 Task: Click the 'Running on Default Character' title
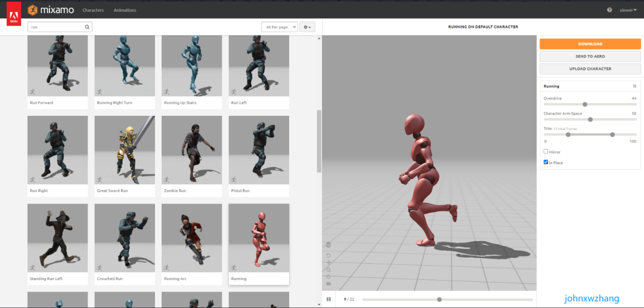point(483,27)
